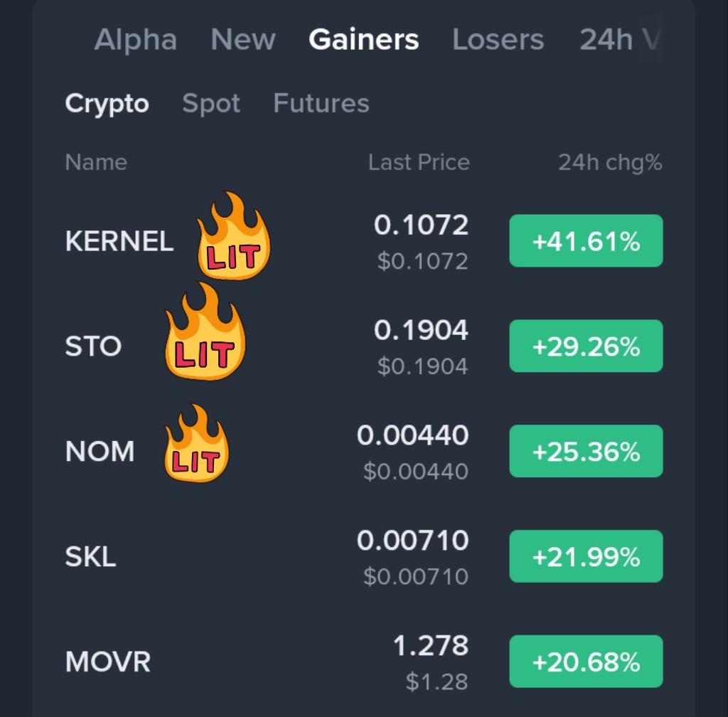Tap STO's +29.26% change badge
This screenshot has width=728, height=717.
[x=586, y=346]
